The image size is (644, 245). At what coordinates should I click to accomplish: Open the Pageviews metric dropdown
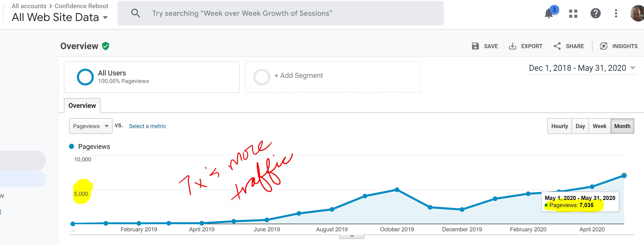[91, 126]
